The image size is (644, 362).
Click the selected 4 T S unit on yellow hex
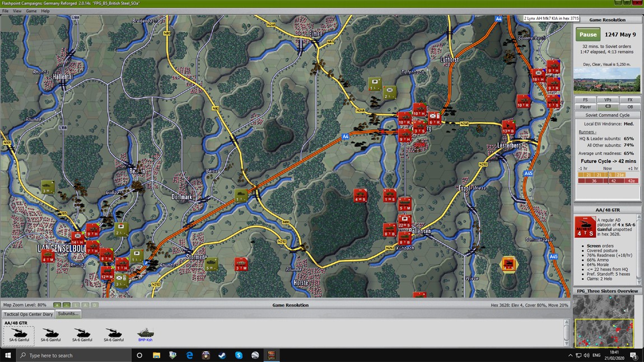tap(508, 264)
